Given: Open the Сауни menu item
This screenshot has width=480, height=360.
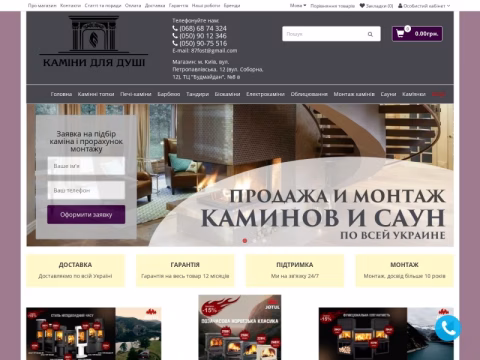Looking at the screenshot, I should tap(388, 94).
